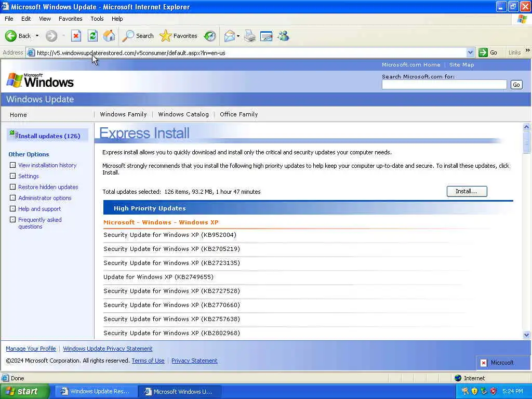This screenshot has height=399, width=532.
Task: Open the History clock icon
Action: (210, 36)
